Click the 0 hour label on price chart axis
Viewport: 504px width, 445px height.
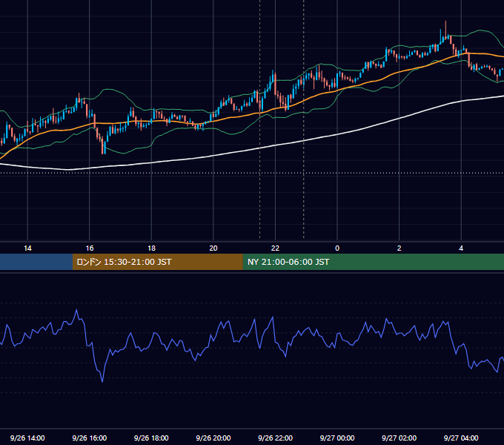click(x=337, y=248)
